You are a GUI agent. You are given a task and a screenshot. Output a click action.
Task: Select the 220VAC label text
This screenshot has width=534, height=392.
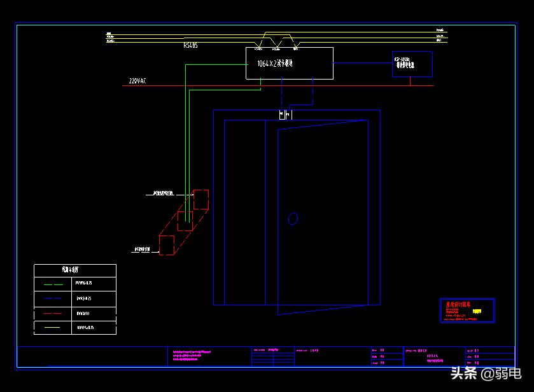click(x=137, y=81)
